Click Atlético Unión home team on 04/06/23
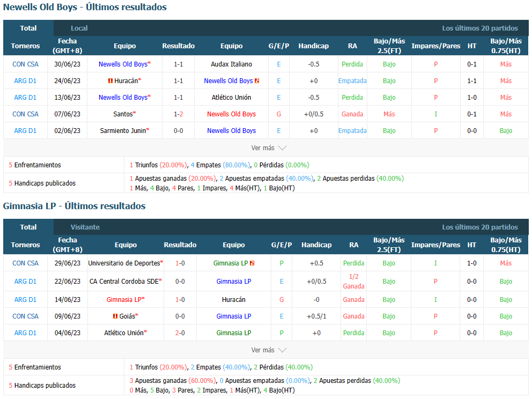The image size is (532, 399). pyautogui.click(x=124, y=333)
